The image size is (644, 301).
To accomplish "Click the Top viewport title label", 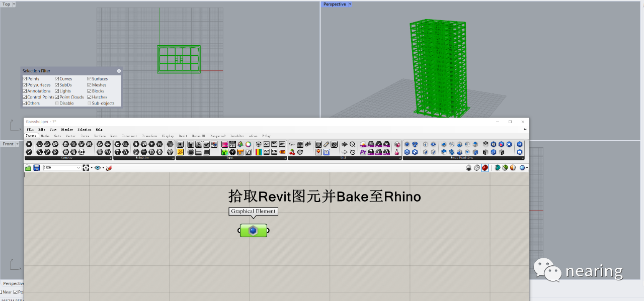I will [7, 4].
